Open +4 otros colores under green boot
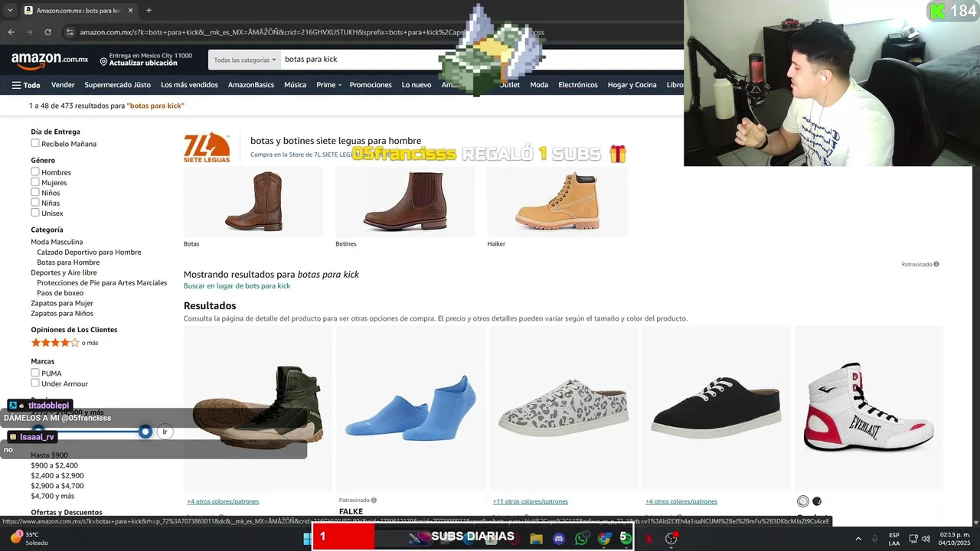Viewport: 980px width, 551px height. coord(223,501)
